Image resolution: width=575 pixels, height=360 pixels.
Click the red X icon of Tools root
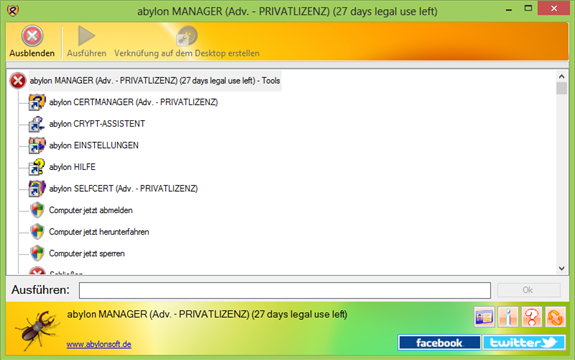18,81
